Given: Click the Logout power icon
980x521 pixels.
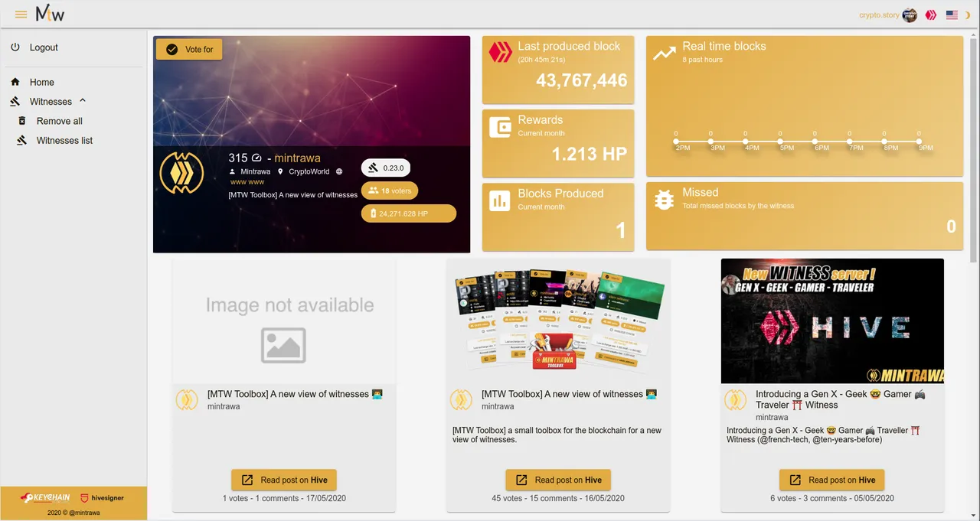Looking at the screenshot, I should (15, 47).
